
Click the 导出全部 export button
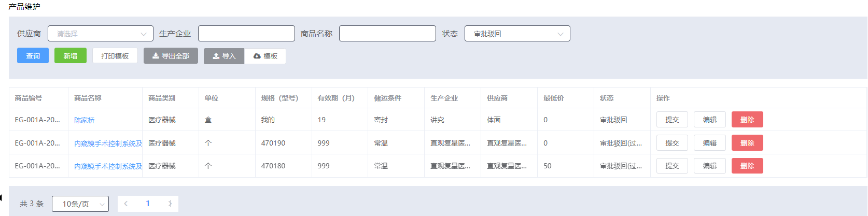[171, 56]
